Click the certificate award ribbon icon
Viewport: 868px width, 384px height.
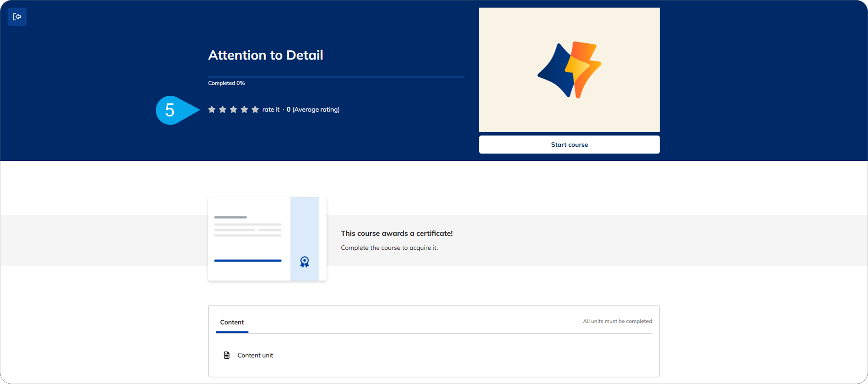[304, 262]
